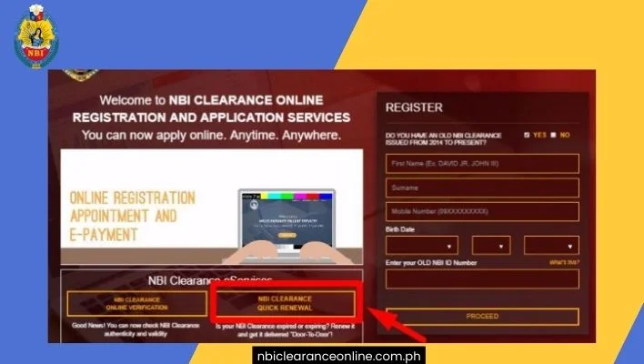Open the last Birth Date dropdown

(551, 246)
